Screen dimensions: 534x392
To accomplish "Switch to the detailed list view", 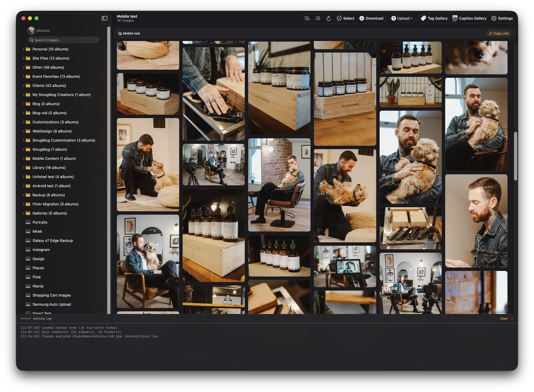I will (318, 18).
